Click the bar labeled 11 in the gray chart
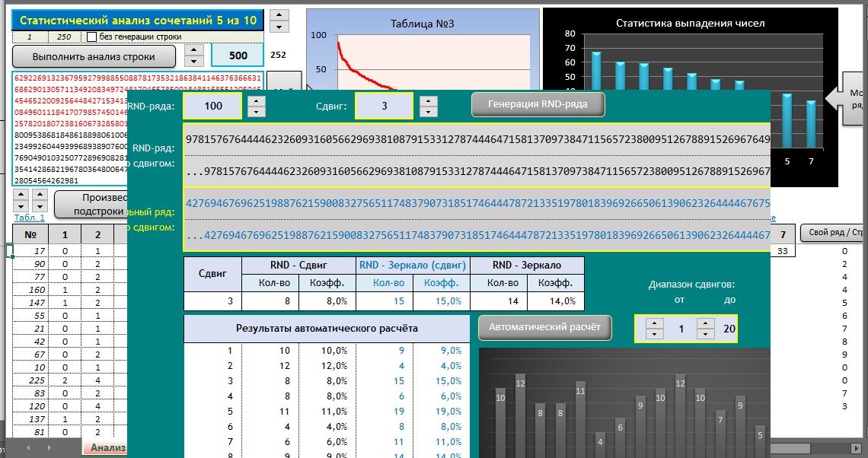Viewport: 868px width, 458px height. [x=580, y=419]
